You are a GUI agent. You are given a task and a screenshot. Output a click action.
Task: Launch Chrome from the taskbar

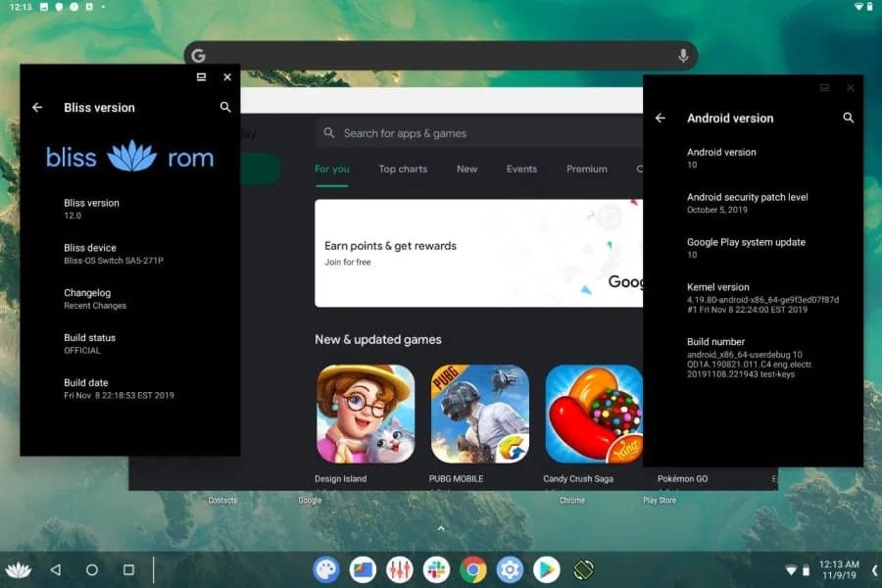click(x=473, y=569)
